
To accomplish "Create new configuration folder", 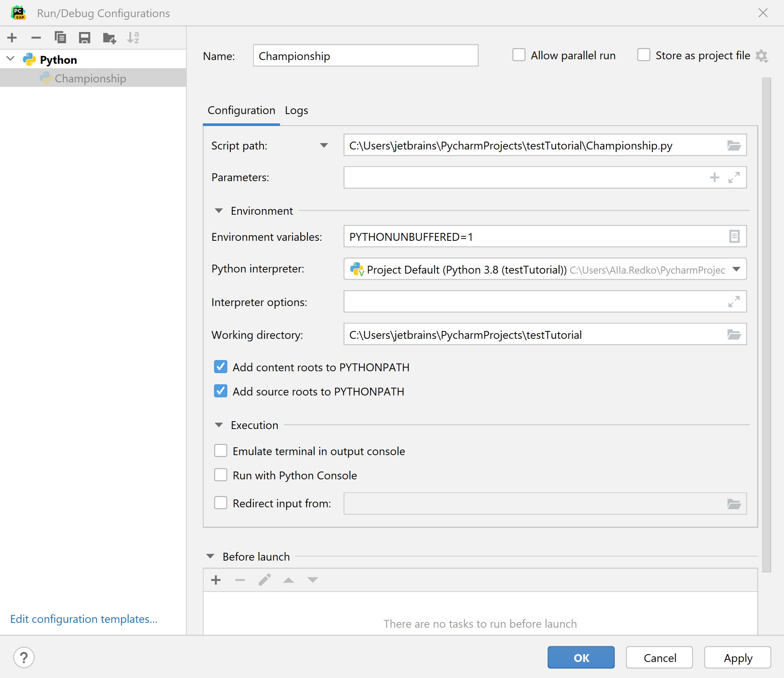I will tap(109, 37).
